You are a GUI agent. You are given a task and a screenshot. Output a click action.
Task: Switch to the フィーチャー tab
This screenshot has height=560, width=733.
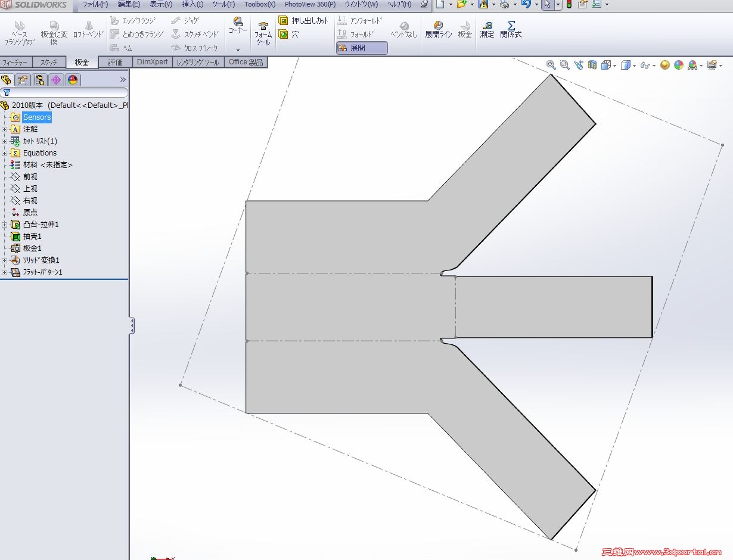tap(15, 62)
